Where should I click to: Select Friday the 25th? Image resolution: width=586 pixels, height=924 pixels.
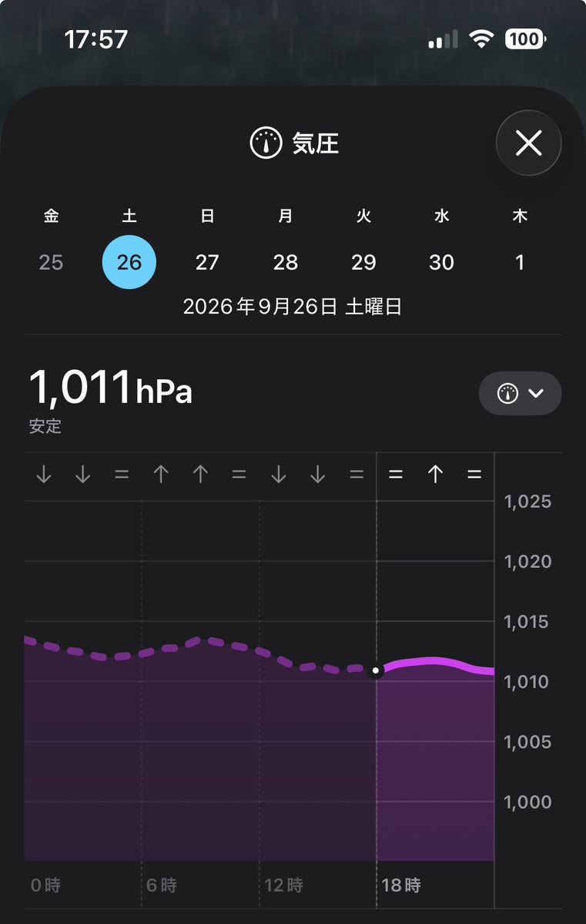(x=52, y=262)
